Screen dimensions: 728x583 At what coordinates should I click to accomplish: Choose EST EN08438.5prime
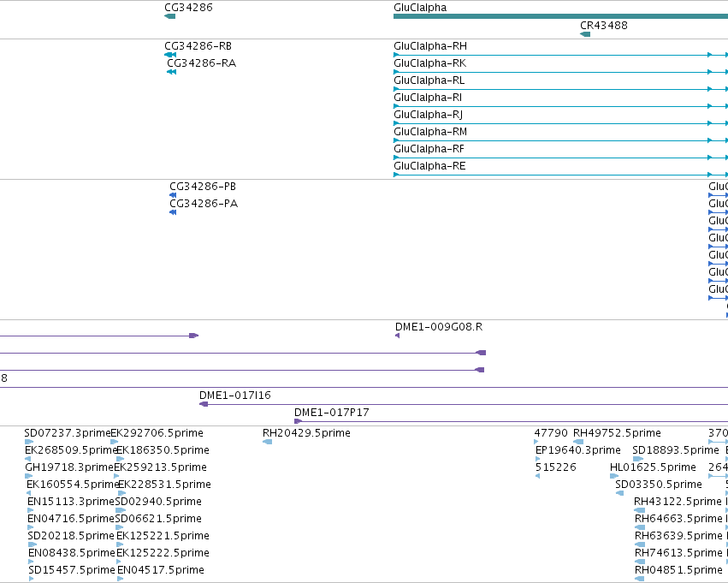coord(72,553)
